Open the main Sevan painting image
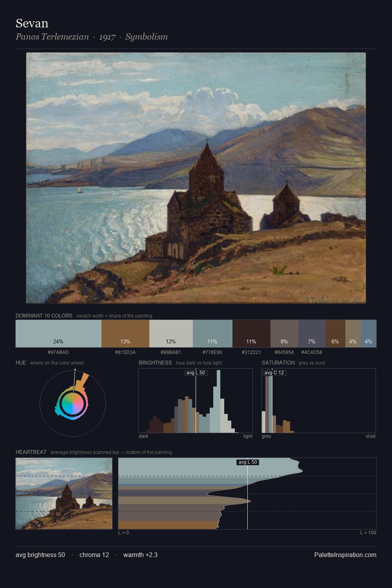 pyautogui.click(x=196, y=178)
